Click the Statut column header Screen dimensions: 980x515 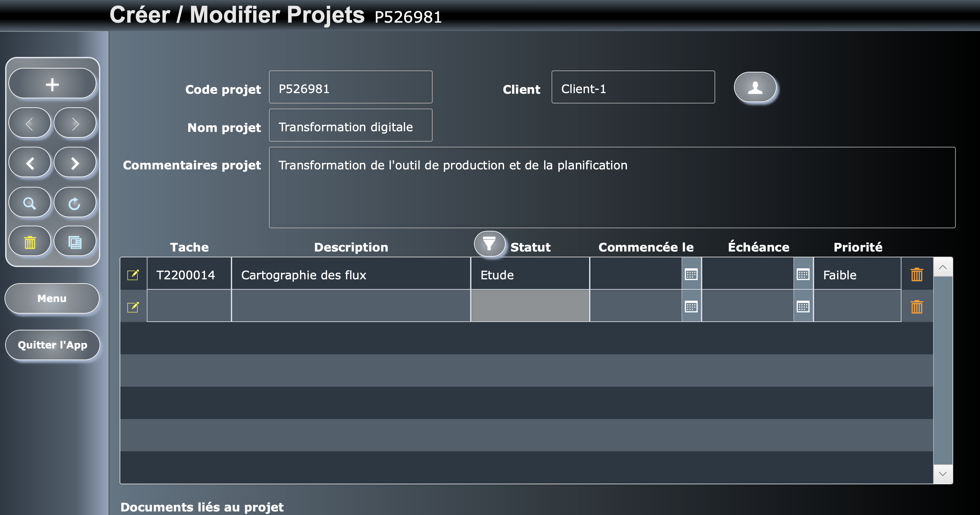pyautogui.click(x=530, y=247)
